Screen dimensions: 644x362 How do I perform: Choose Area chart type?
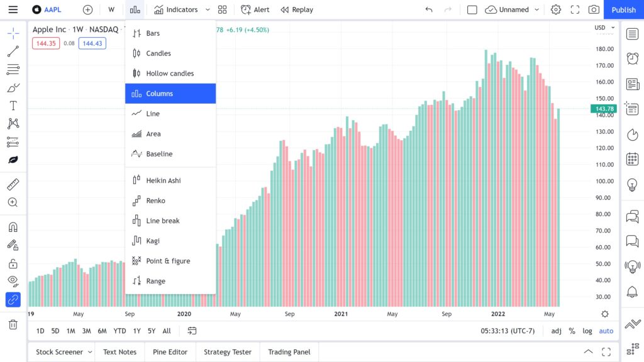(170, 134)
